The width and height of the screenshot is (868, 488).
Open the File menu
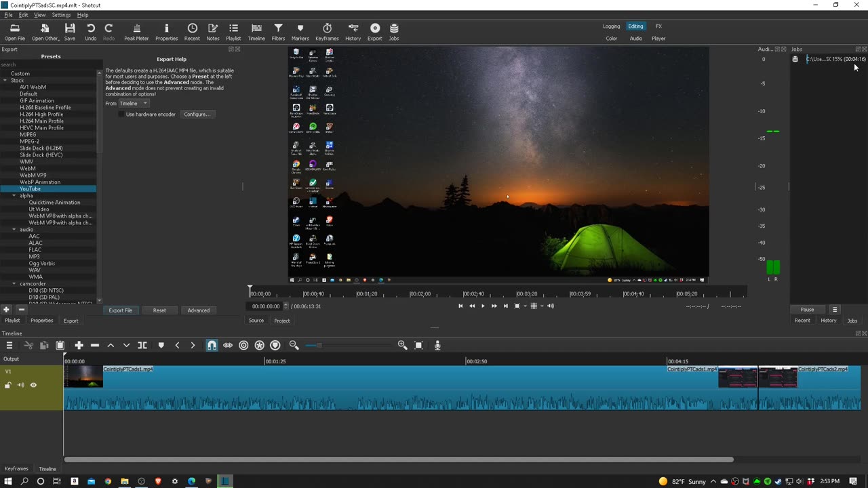pyautogui.click(x=8, y=15)
